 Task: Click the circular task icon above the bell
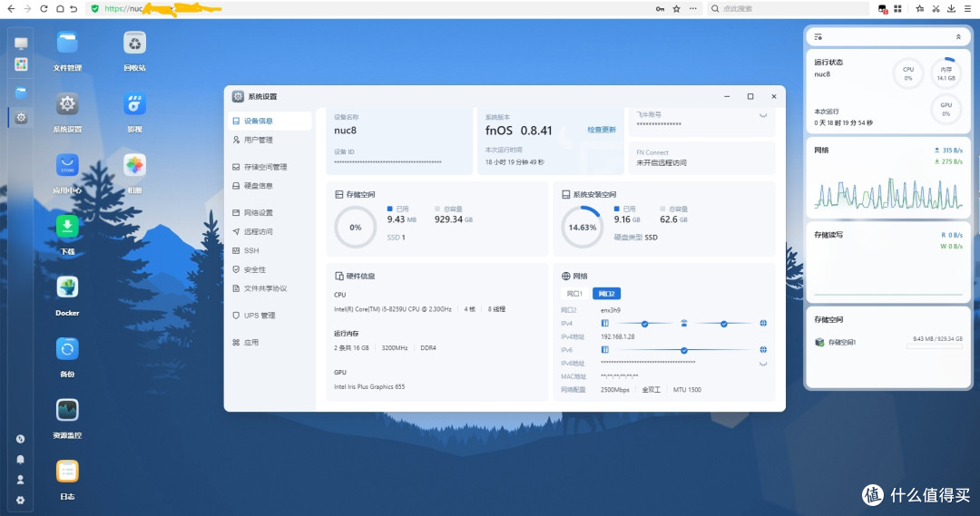pos(21,439)
